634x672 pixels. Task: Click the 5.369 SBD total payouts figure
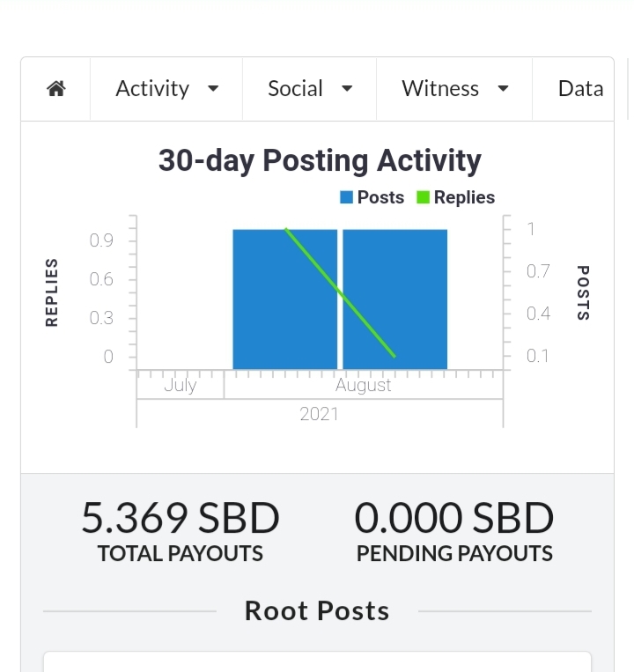[181, 518]
